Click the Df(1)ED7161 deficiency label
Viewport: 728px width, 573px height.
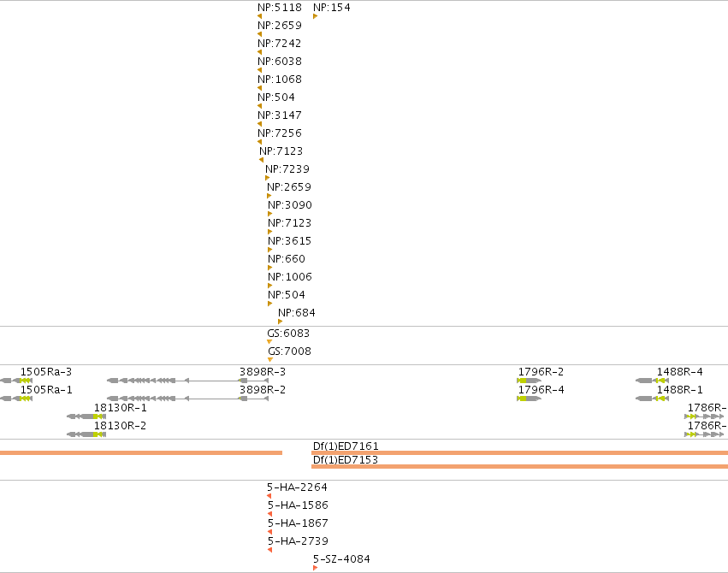[x=346, y=446]
